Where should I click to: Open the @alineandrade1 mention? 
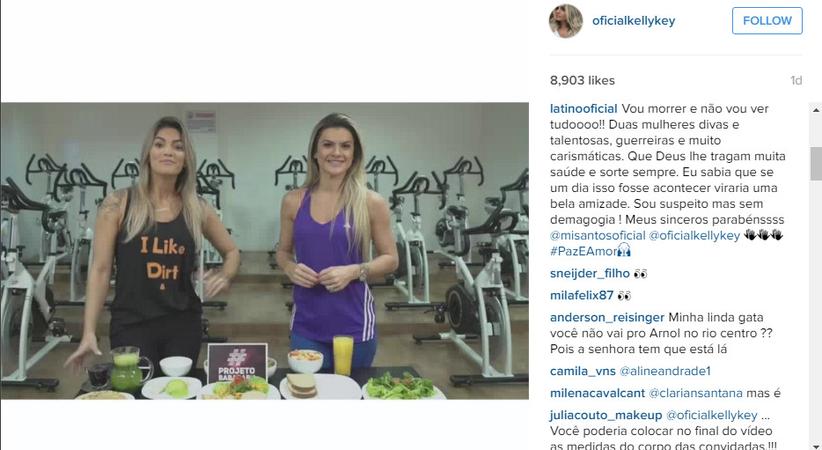point(665,371)
